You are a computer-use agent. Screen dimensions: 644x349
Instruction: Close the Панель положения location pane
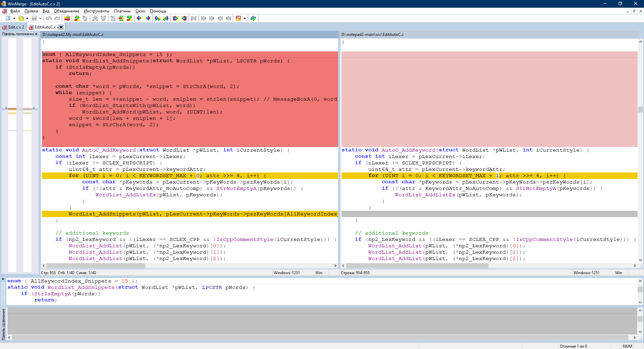36,34
